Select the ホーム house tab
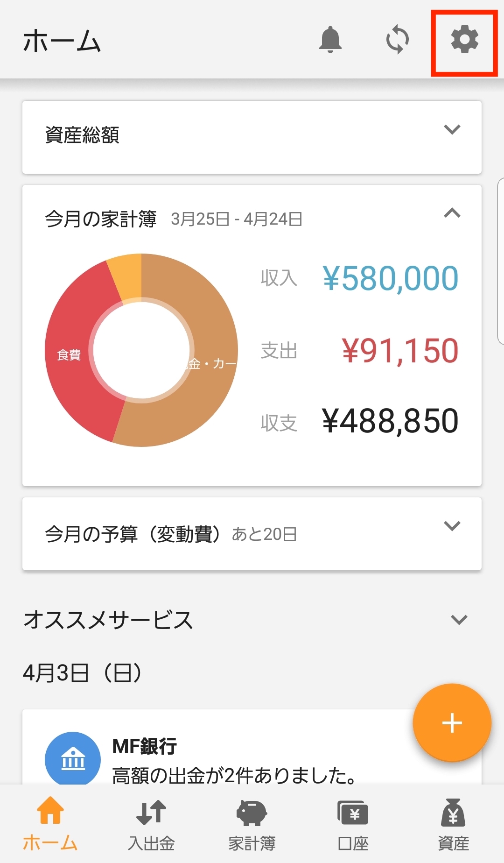This screenshot has width=504, height=863. (50, 824)
